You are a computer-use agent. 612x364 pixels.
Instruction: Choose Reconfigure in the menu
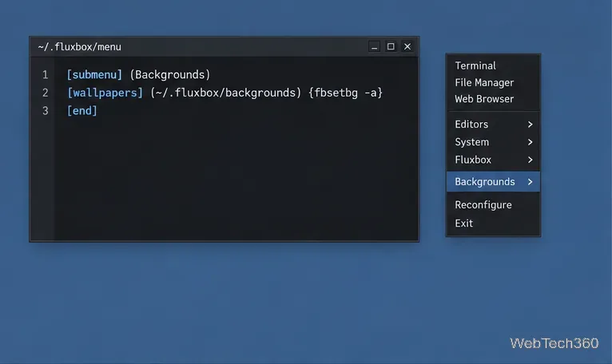[493, 205]
